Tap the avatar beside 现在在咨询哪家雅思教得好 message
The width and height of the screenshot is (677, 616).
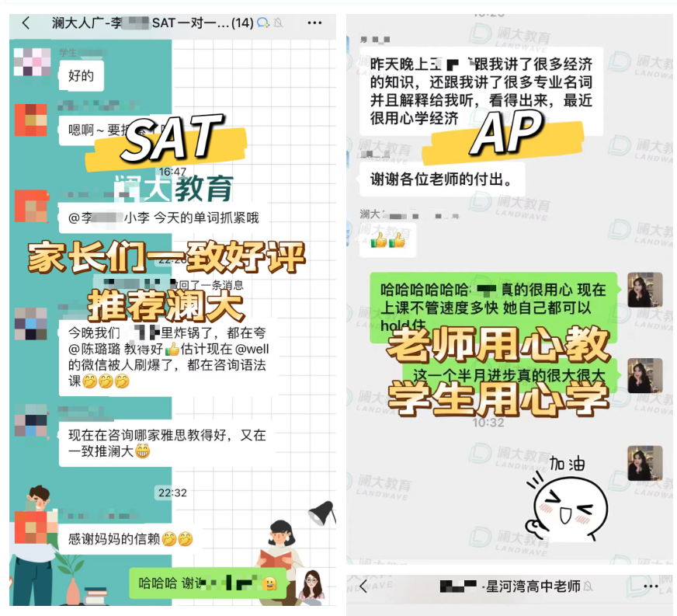30,420
